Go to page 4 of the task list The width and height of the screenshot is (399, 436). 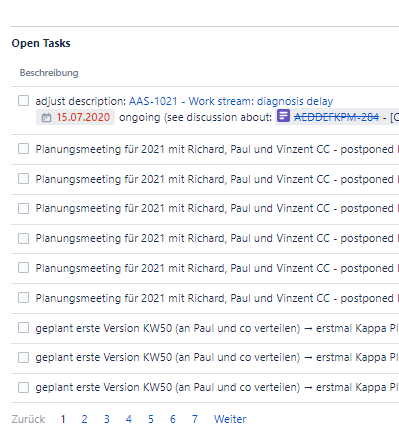[129, 419]
